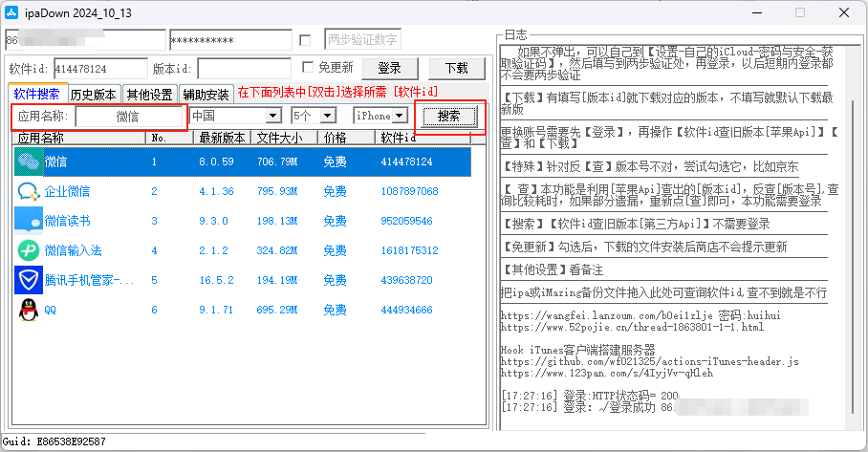Sort by the 价格 column header
868x452 pixels.
click(x=347, y=138)
